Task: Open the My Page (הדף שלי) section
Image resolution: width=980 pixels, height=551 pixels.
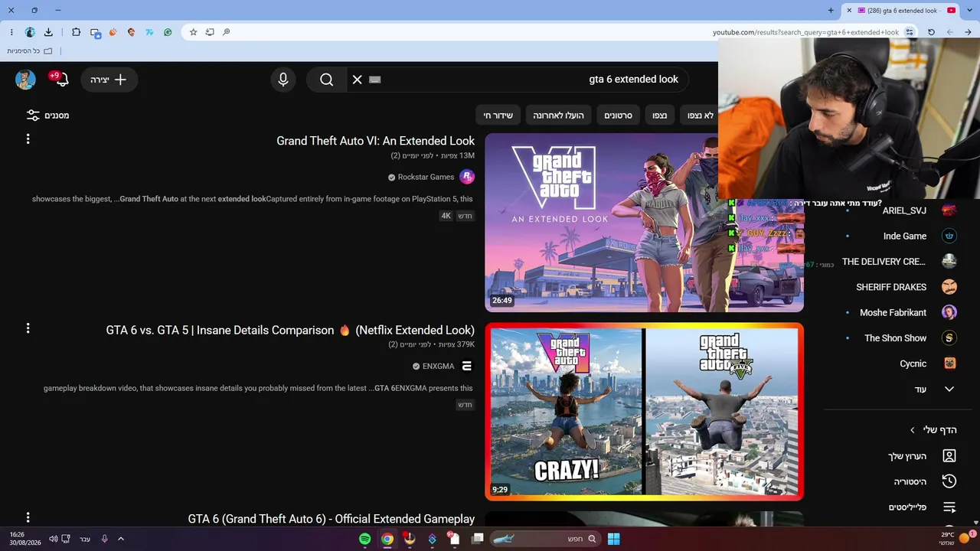Action: (933, 430)
